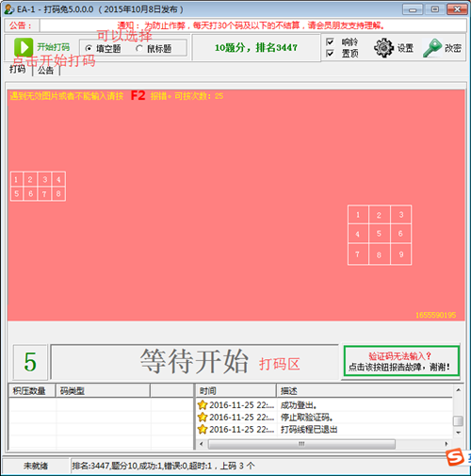Click star icon of 打码线程已退出 row
The image size is (471, 476).
tap(203, 429)
